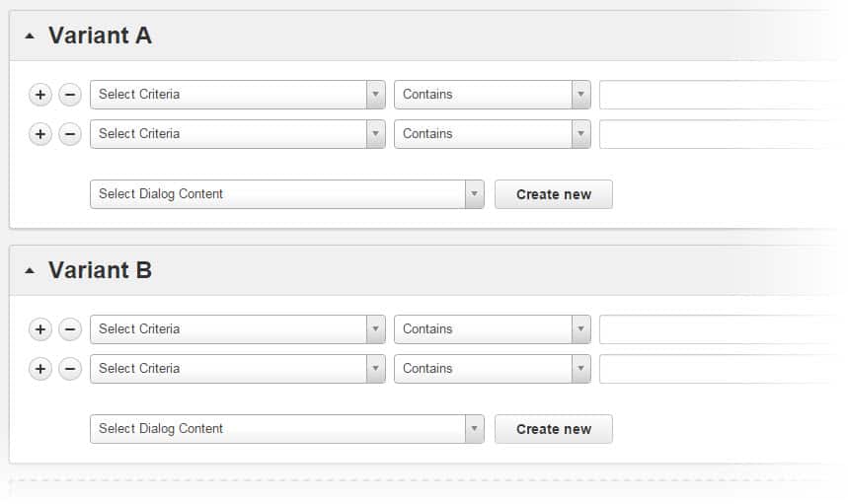Open Select Dialog Content dropdown in Variant A
The width and height of the screenshot is (848, 504).
point(286,194)
